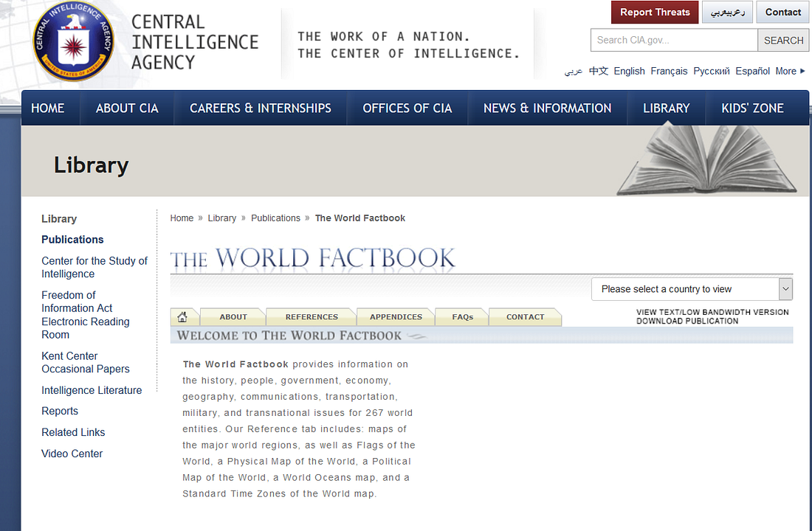The height and width of the screenshot is (531, 812).
Task: Open the Contact button at top right
Action: pos(782,13)
